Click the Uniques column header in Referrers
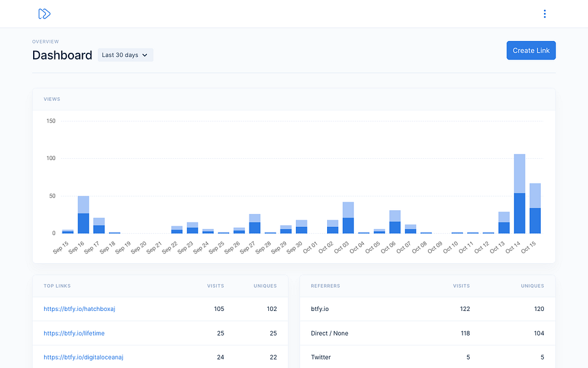This screenshot has height=368, width=588. (x=532, y=286)
